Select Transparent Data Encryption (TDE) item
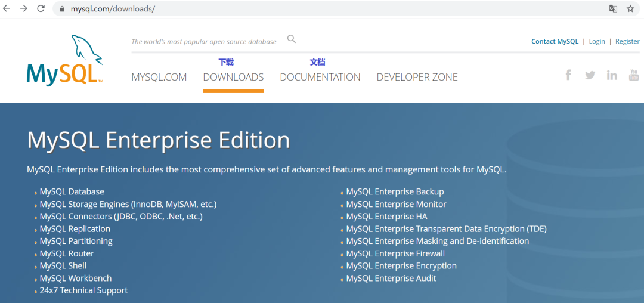 (447, 228)
